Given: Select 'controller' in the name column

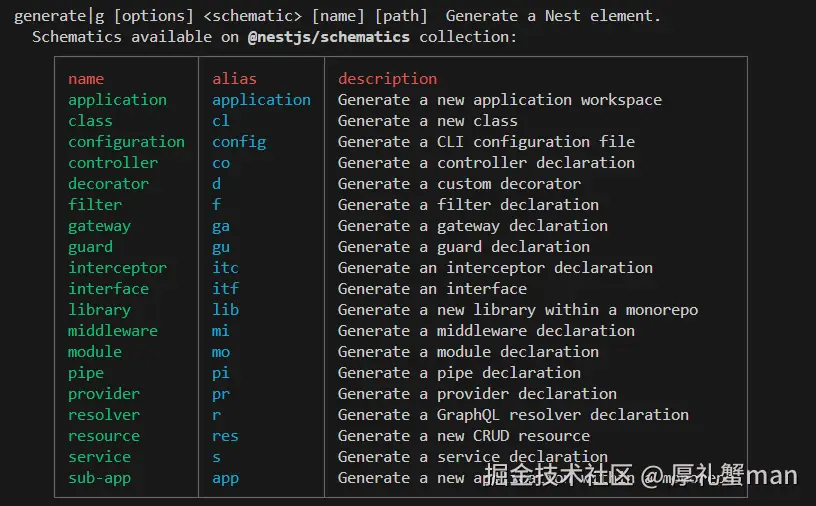Looking at the screenshot, I should tap(113, 163).
